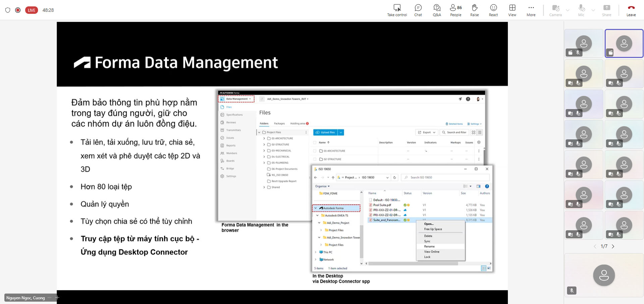Click the Share content button
The height and width of the screenshot is (304, 644).
coord(606,10)
